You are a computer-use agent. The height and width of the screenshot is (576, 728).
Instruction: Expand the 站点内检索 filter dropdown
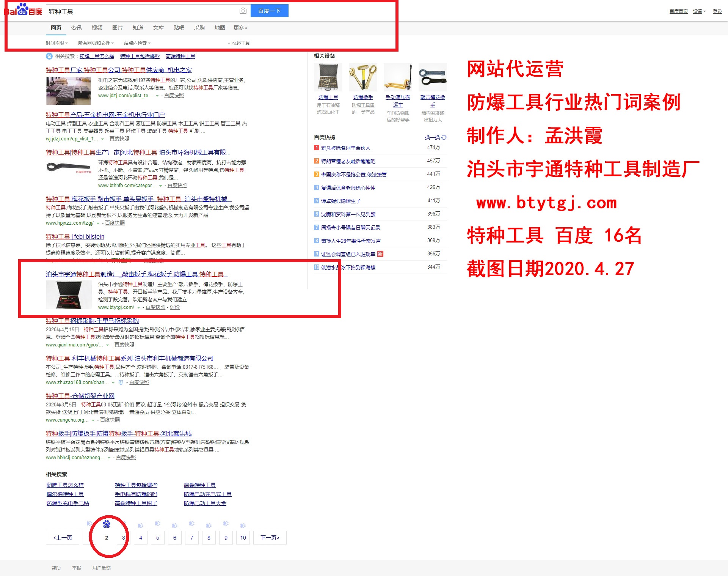[x=137, y=43]
